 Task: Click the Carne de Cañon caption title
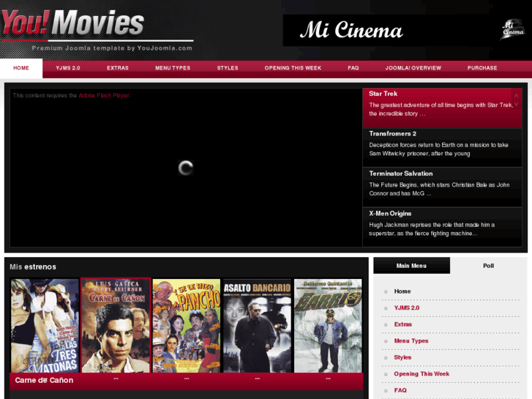pos(44,380)
